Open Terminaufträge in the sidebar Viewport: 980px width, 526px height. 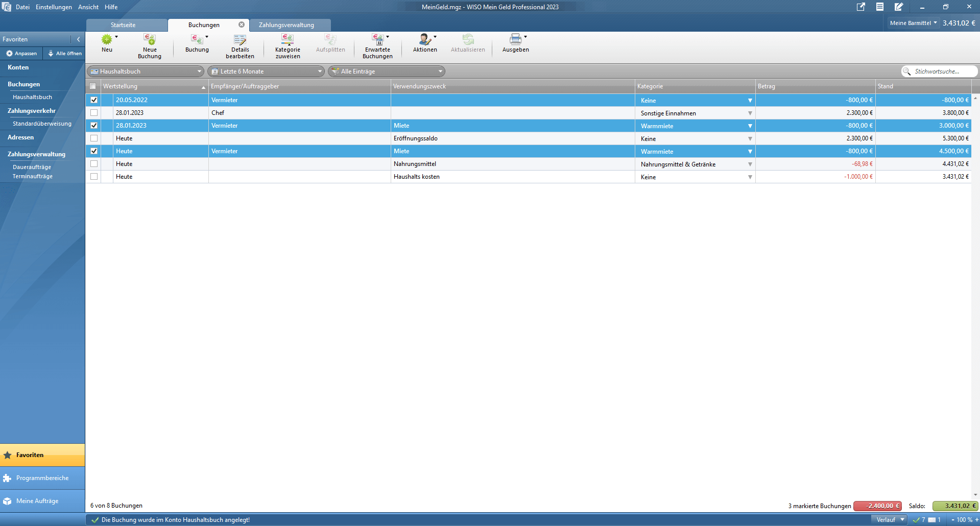(33, 176)
